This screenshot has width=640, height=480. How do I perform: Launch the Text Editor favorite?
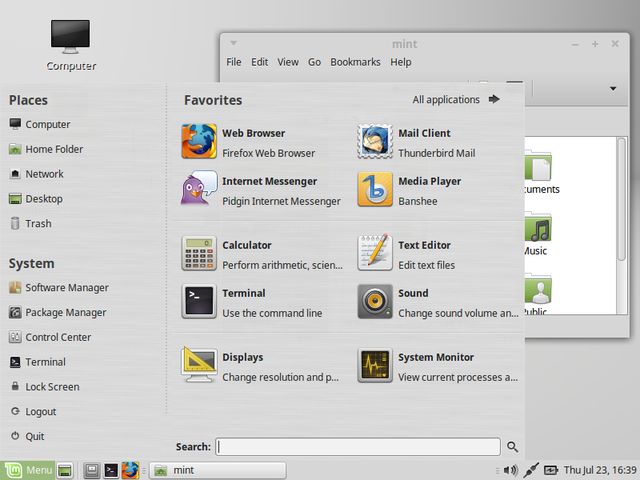click(x=437, y=254)
